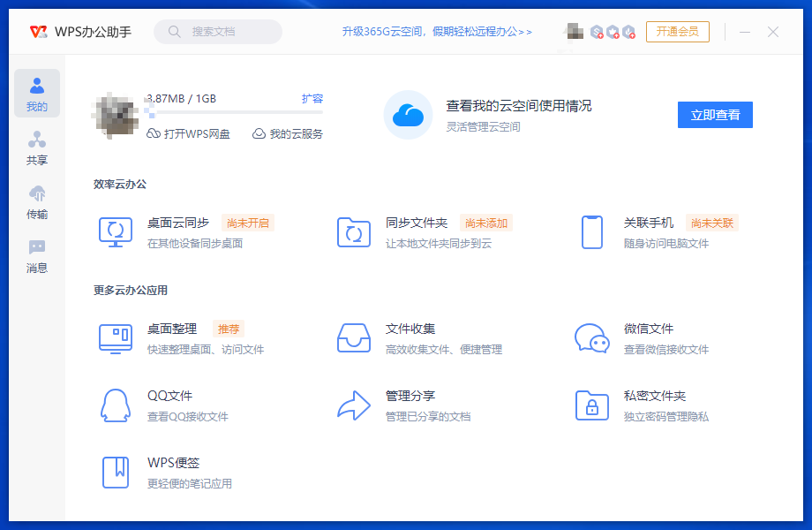Click the 私密文件夹 title text

(655, 396)
